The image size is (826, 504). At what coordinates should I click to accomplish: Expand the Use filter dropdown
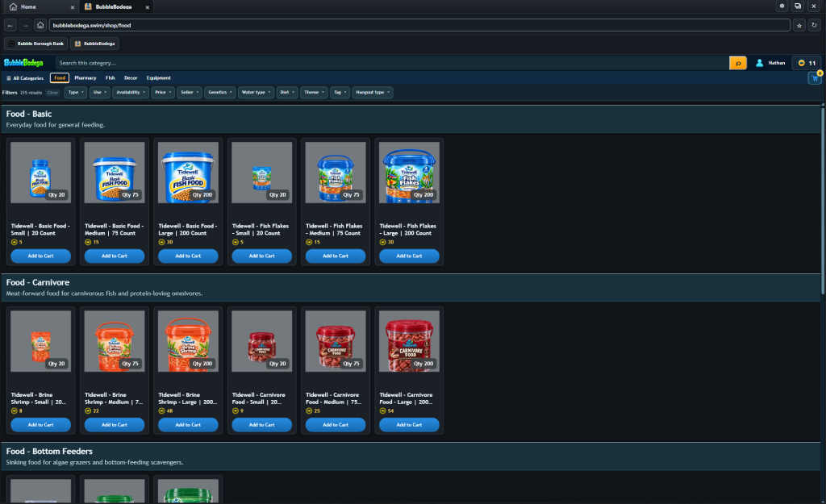(99, 93)
